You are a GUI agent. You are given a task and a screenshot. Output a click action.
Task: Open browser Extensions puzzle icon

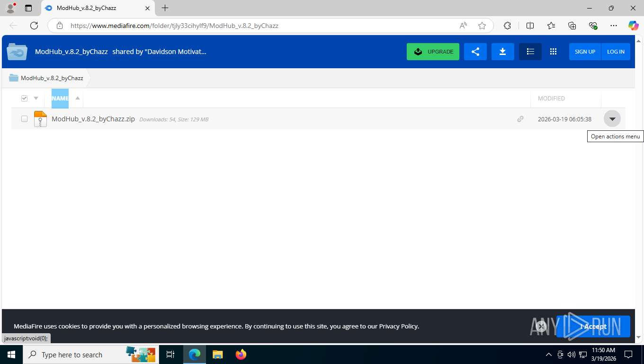tap(507, 26)
